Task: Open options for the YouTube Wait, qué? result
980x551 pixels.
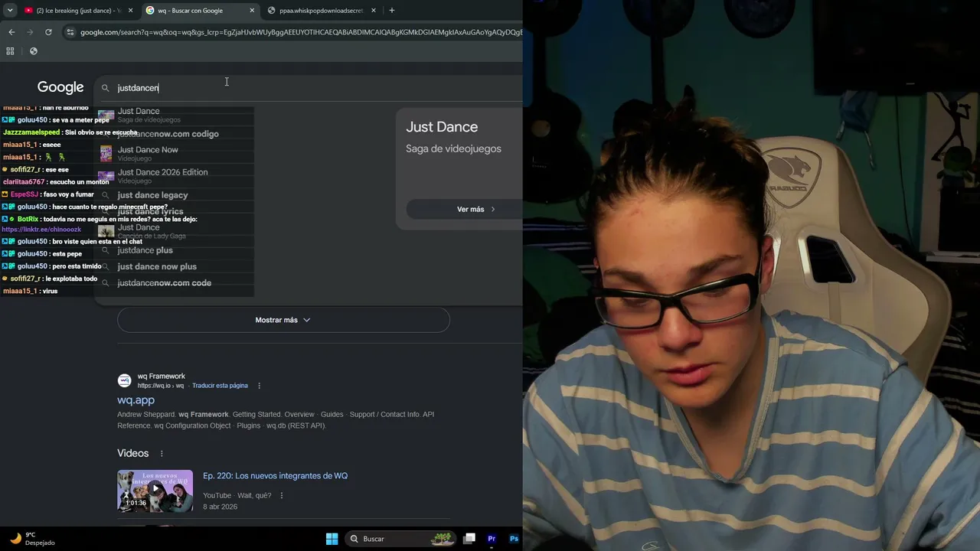Action: [282, 496]
